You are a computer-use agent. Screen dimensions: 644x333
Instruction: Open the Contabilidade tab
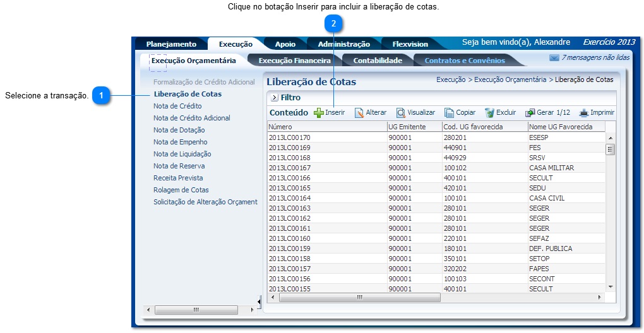pos(378,61)
